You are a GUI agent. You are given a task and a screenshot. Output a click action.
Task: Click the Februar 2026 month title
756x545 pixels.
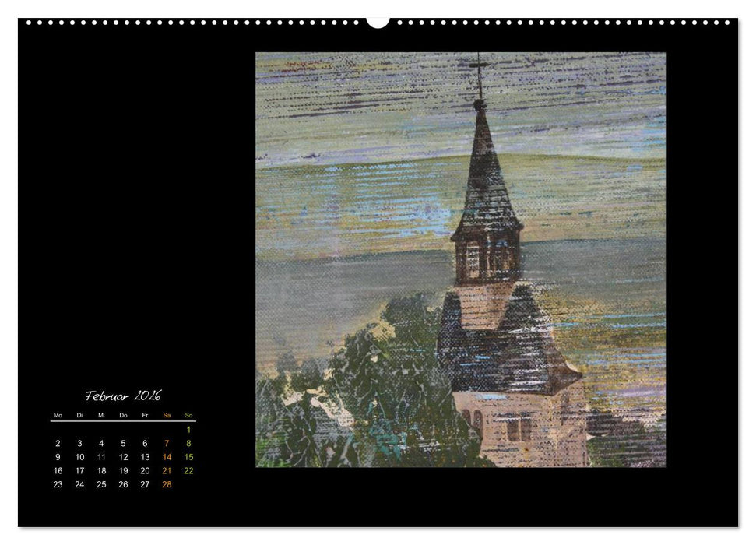[123, 395]
